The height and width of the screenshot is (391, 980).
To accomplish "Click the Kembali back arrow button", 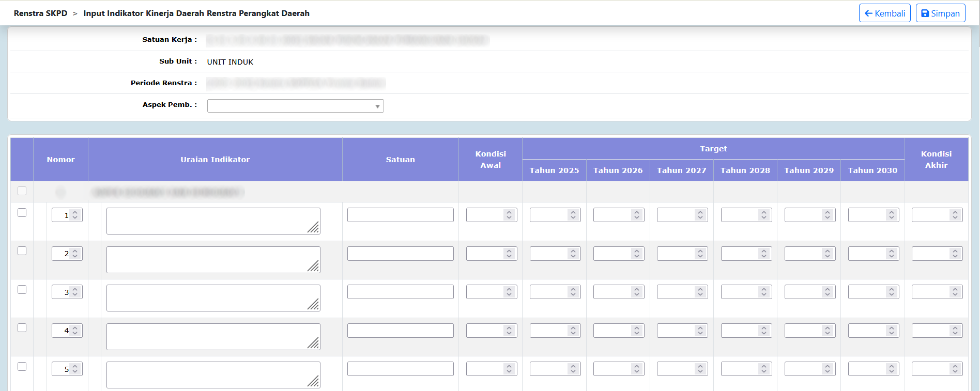I will point(884,13).
